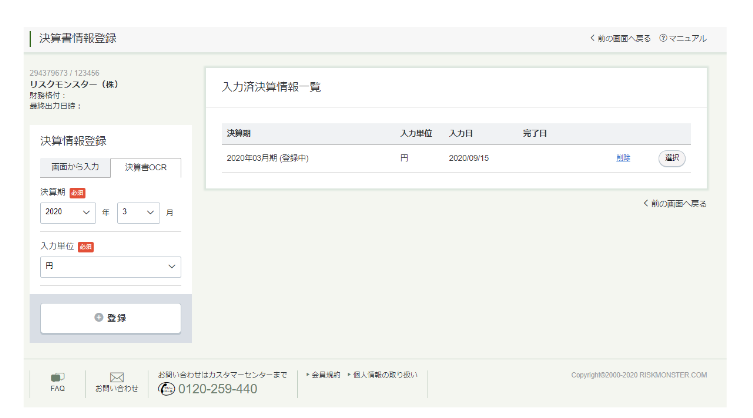The width and height of the screenshot is (753, 418).
Task: Expand the year dropdown showing 2020
Action: (68, 212)
